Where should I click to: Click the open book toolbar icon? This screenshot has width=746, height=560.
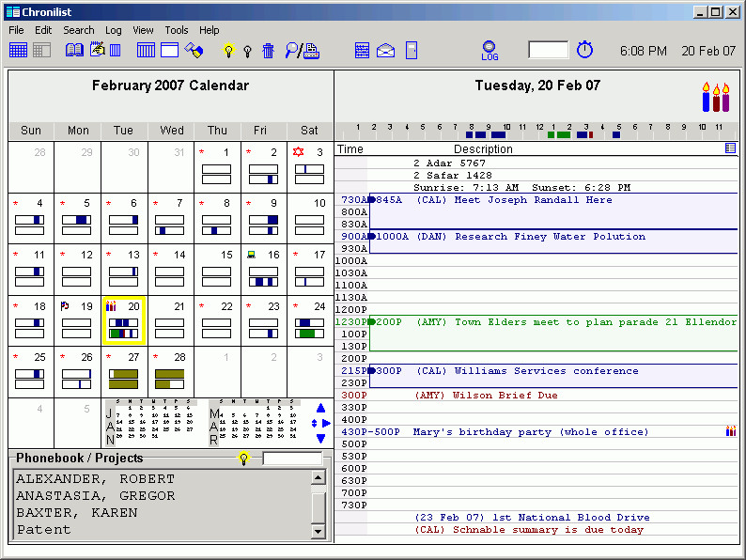[74, 50]
